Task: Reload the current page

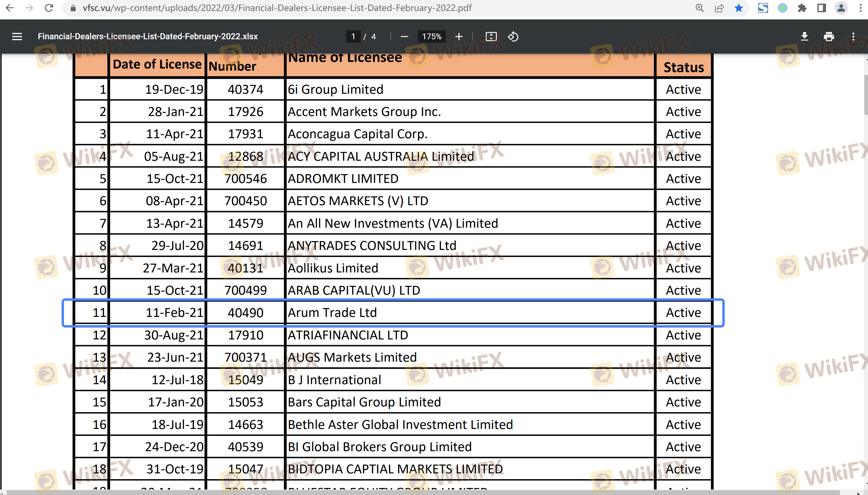Action: click(49, 8)
